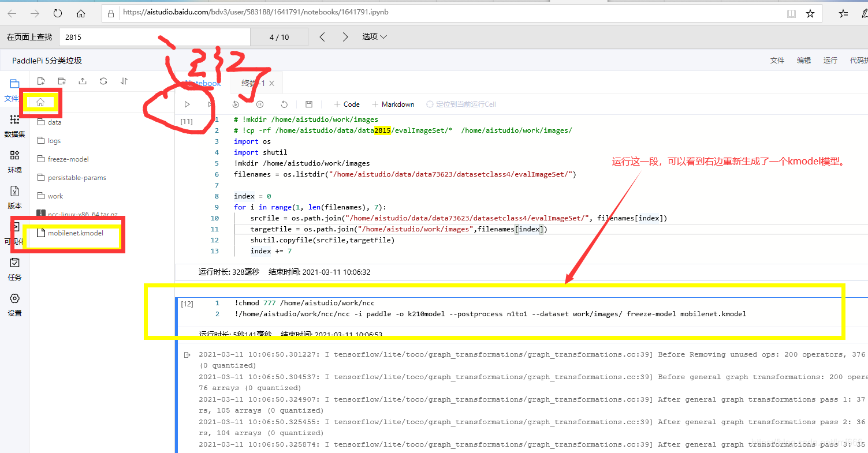Click the '!chmod 777 /home/aistudio/work/ncc' line

tap(304, 303)
